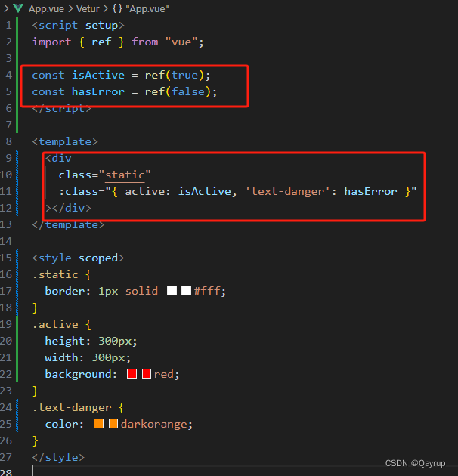Image resolution: width=458 pixels, height=476 pixels.
Task: Click 'false' inside ref() on line 5
Action: pyautogui.click(x=188, y=91)
